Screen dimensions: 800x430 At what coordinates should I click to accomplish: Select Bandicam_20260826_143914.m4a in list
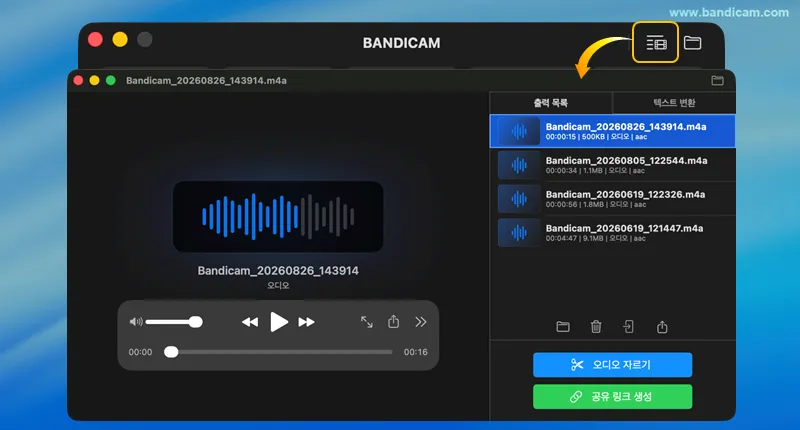612,131
